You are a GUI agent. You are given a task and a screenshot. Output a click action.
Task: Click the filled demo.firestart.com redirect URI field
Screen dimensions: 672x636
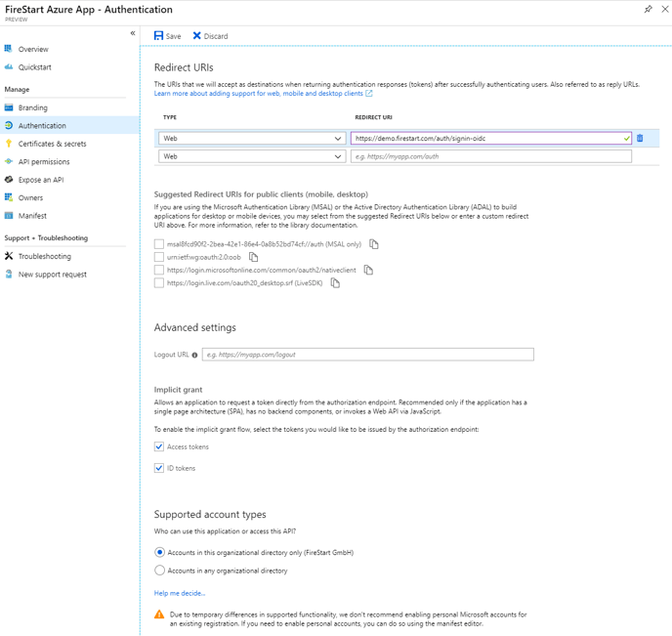(491, 138)
